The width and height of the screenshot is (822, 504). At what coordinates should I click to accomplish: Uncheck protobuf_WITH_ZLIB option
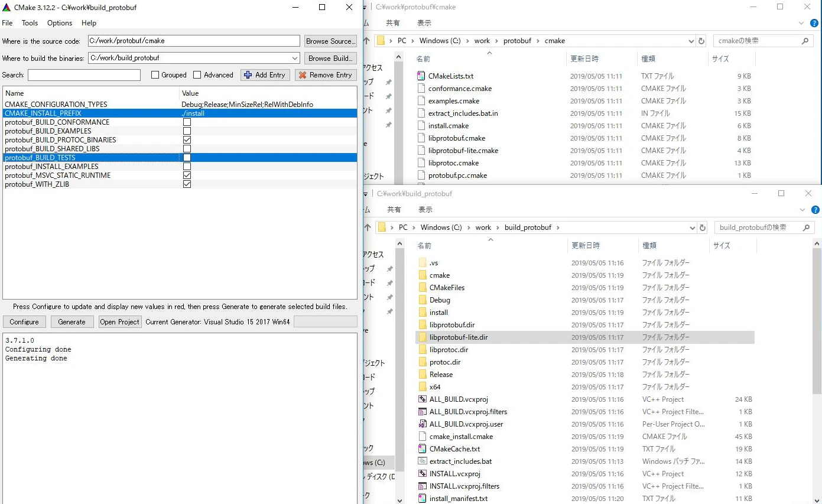(x=187, y=184)
